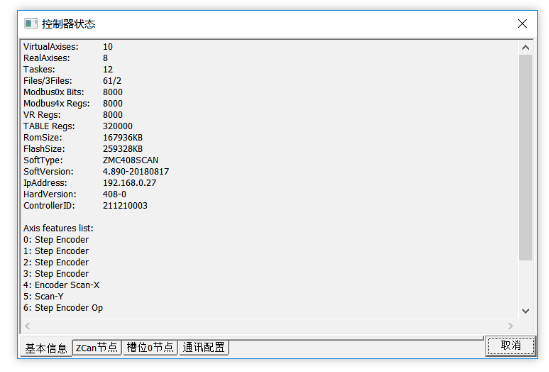Click the VirtualAxises value 10
This screenshot has width=549, height=372.
click(108, 47)
